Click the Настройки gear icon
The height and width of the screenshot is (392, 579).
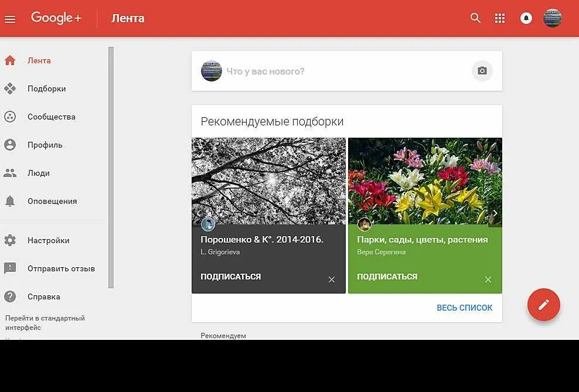point(10,240)
